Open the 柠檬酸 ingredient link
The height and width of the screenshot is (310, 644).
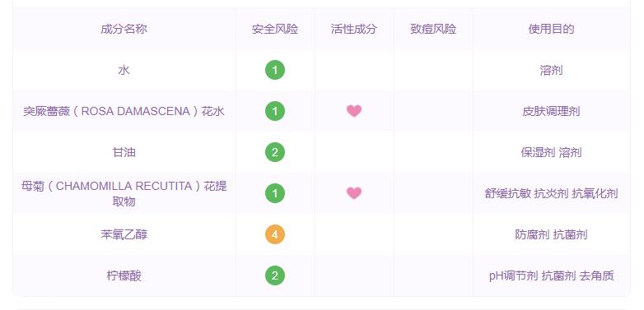[x=124, y=275]
